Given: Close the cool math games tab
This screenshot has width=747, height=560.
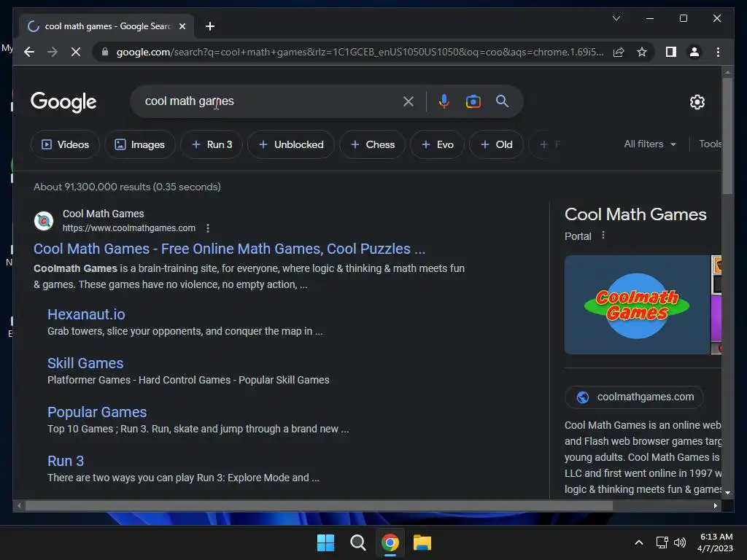Looking at the screenshot, I should point(182,26).
